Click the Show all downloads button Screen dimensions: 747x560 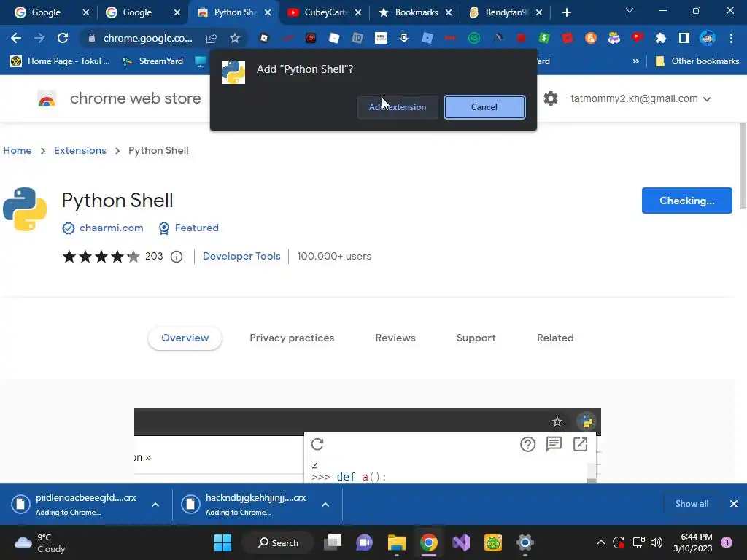(x=692, y=504)
